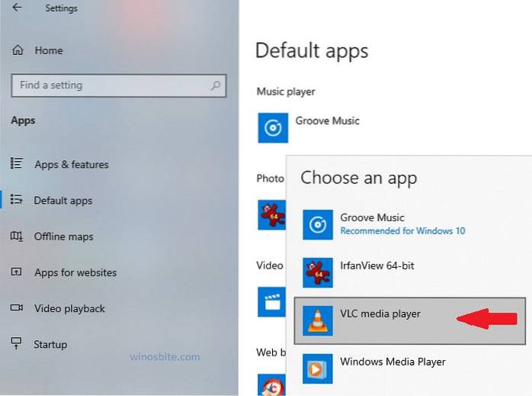The width and height of the screenshot is (532, 396).
Task: Open Music player default Groove Music dropdown
Action: tap(328, 121)
